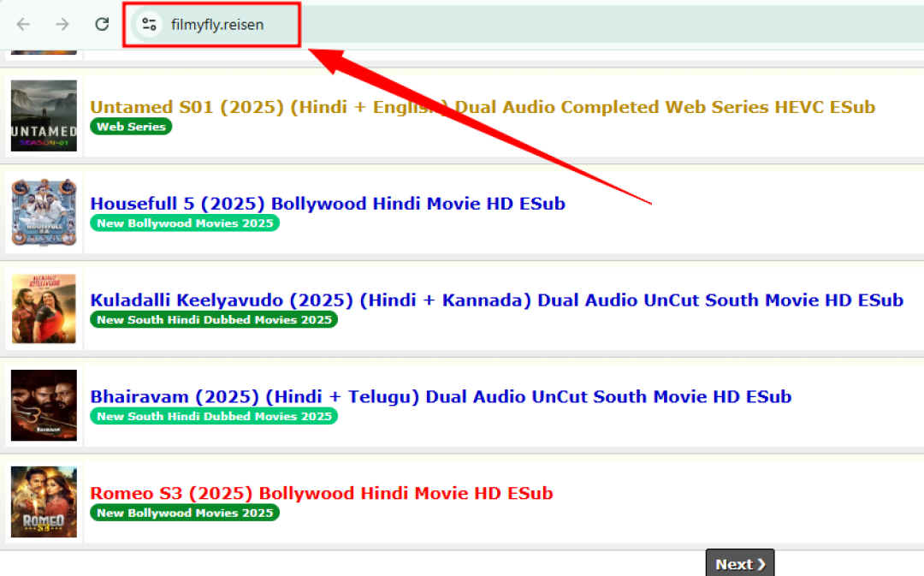Reload the page with refresh icon
Screen dimensions: 924x576
tap(102, 24)
